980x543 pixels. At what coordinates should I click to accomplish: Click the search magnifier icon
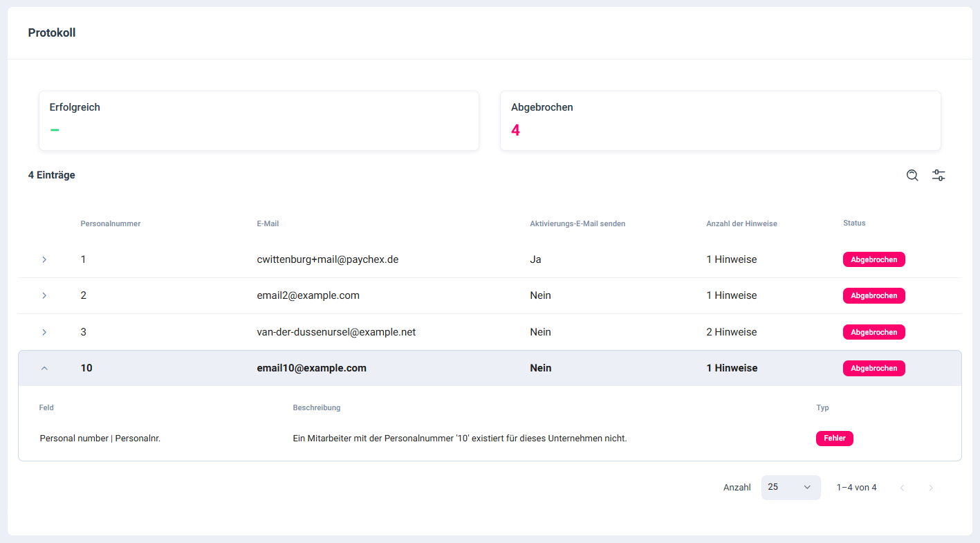pyautogui.click(x=912, y=176)
